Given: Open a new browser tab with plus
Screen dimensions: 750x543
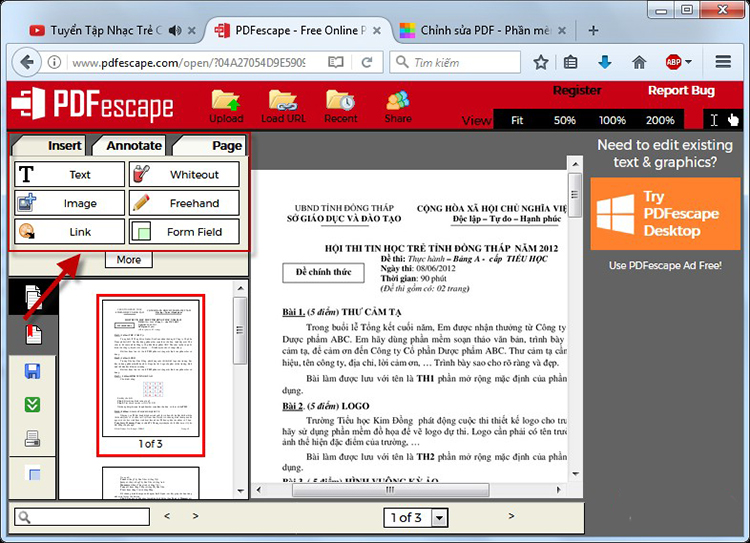Looking at the screenshot, I should pos(593,31).
